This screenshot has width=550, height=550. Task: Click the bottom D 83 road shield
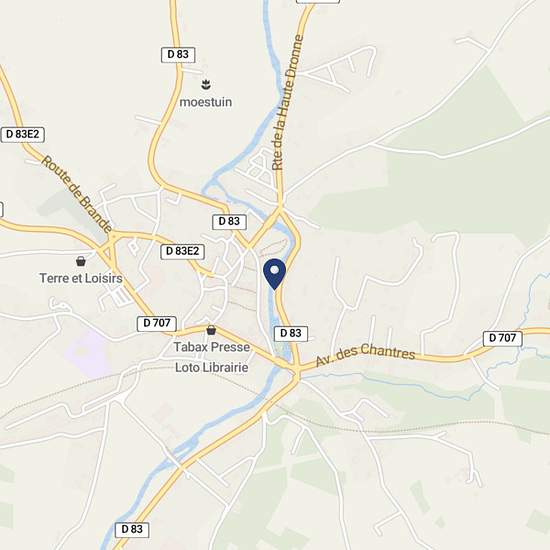(132, 529)
